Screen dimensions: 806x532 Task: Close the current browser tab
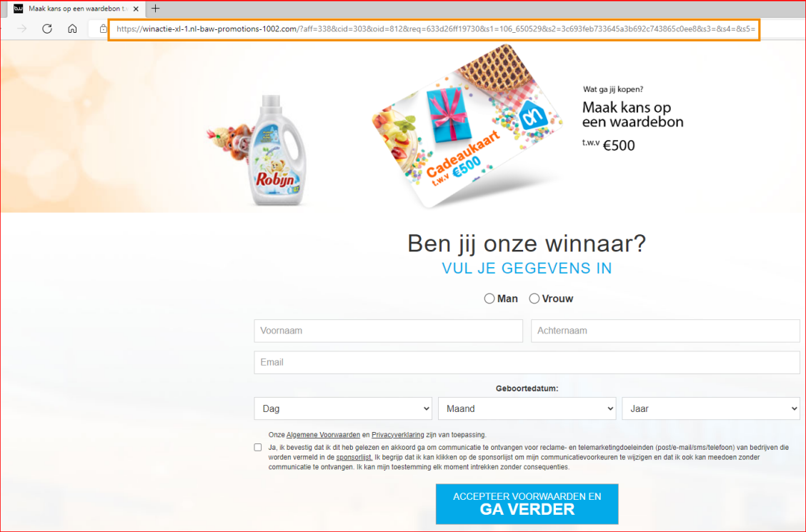pos(136,9)
